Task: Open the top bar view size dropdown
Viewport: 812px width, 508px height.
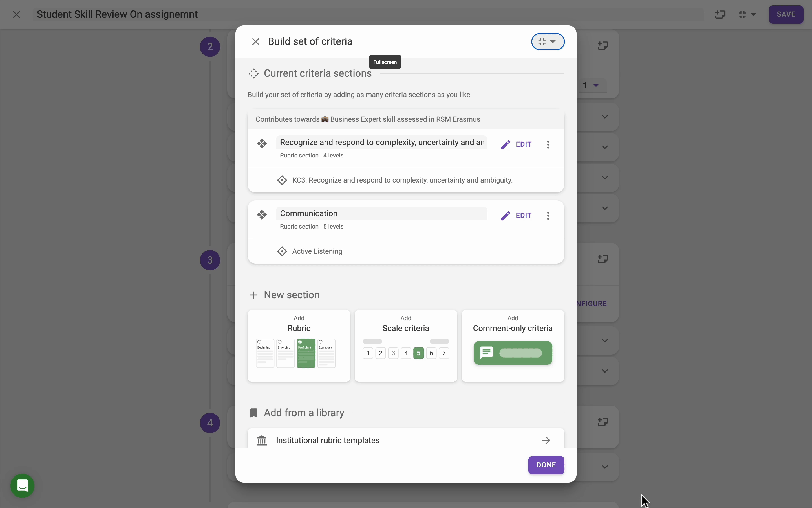Action: coord(747,14)
